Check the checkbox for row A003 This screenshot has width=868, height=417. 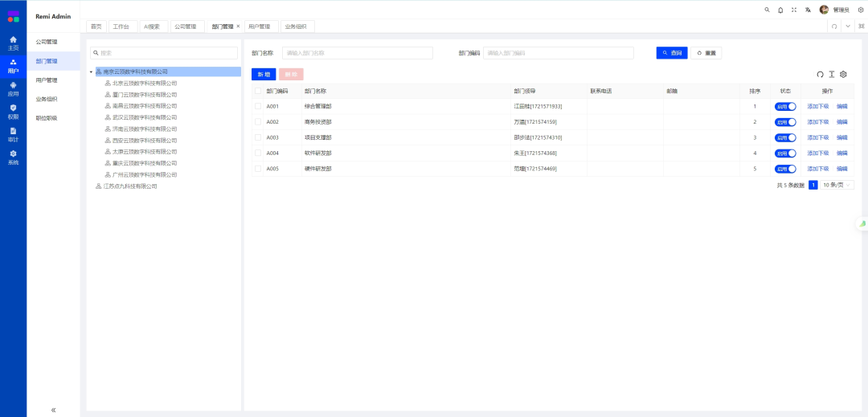tap(258, 137)
